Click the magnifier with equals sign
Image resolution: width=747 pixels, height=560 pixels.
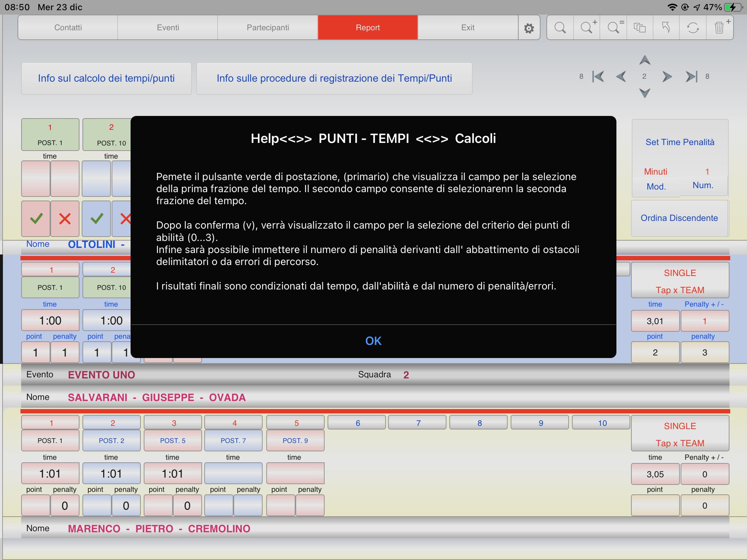point(614,28)
